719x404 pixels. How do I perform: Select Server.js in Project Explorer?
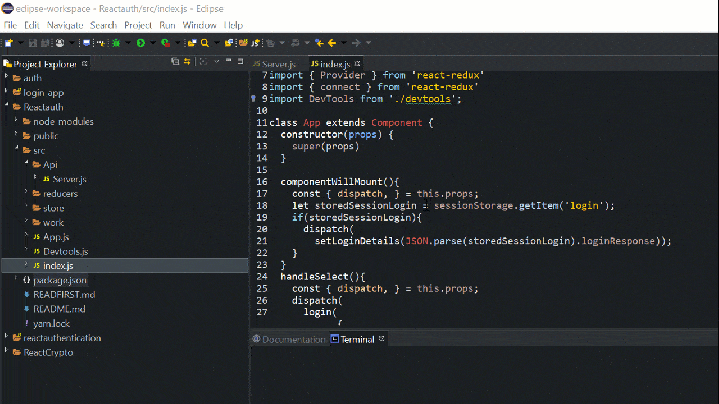[69, 179]
